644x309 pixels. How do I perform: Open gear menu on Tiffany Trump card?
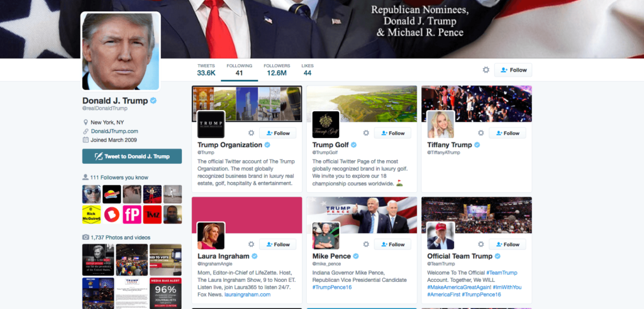[x=481, y=133]
